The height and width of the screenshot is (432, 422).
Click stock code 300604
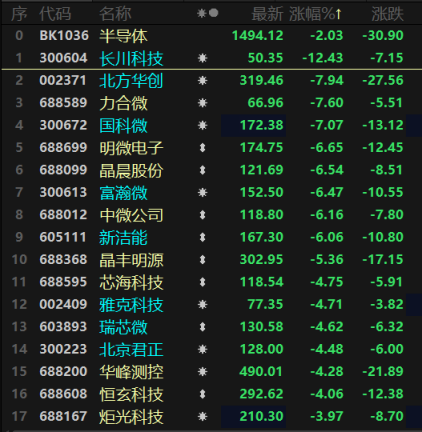(x=63, y=58)
